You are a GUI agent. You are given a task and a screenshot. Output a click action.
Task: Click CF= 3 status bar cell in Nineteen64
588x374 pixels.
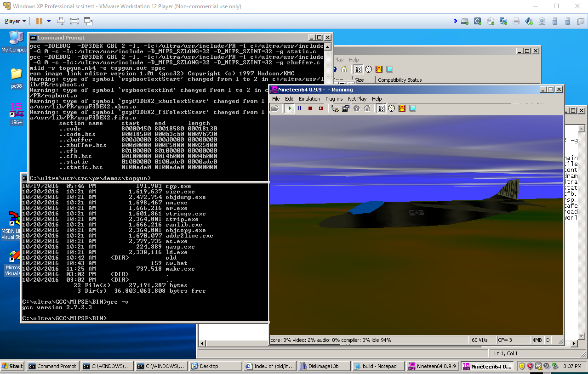pos(513,340)
